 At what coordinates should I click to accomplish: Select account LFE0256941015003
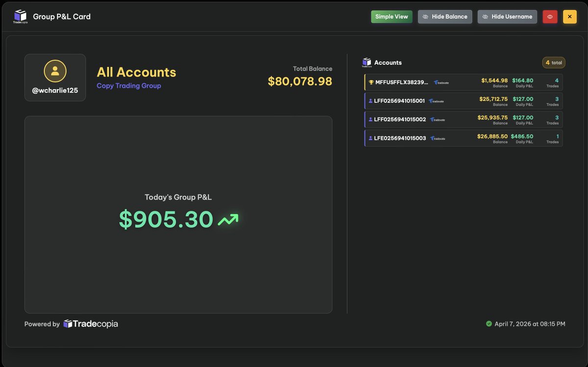click(400, 138)
